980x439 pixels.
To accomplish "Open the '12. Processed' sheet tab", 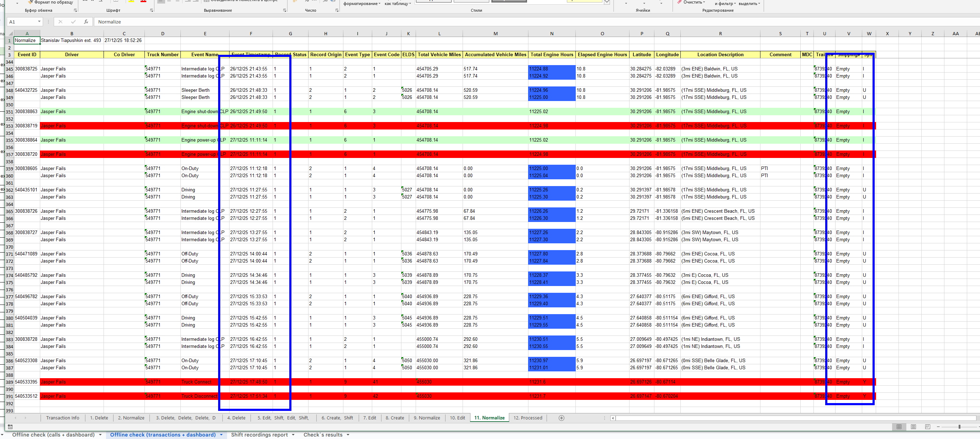I will tap(527, 418).
